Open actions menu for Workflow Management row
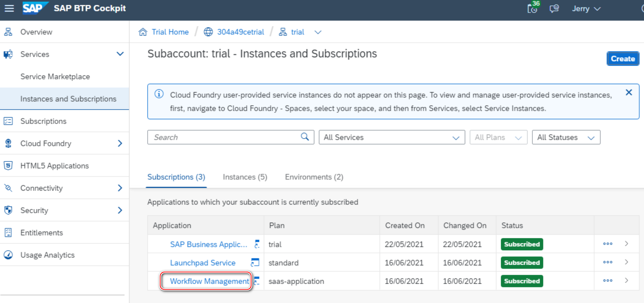Image resolution: width=644 pixels, height=303 pixels. click(x=608, y=281)
